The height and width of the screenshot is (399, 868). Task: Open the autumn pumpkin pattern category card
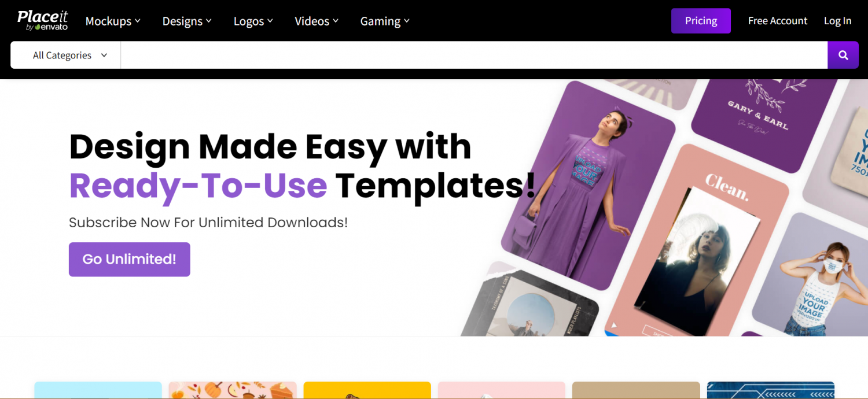click(x=233, y=390)
